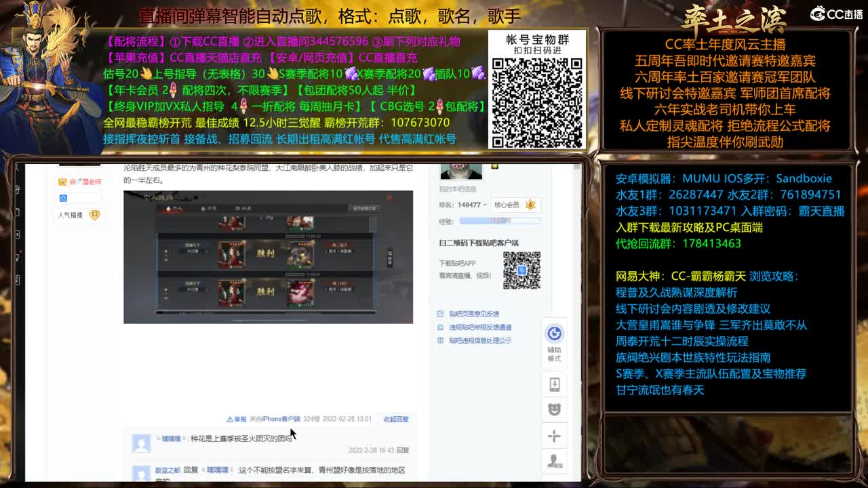Click 族阀绝兴剧本世族特性玩法指南 text
Screen dimensions: 868x488
click(x=693, y=357)
